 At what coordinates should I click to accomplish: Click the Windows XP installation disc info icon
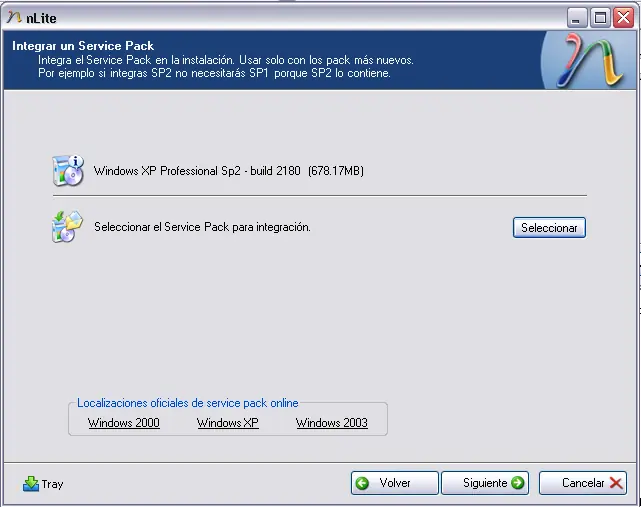click(68, 170)
